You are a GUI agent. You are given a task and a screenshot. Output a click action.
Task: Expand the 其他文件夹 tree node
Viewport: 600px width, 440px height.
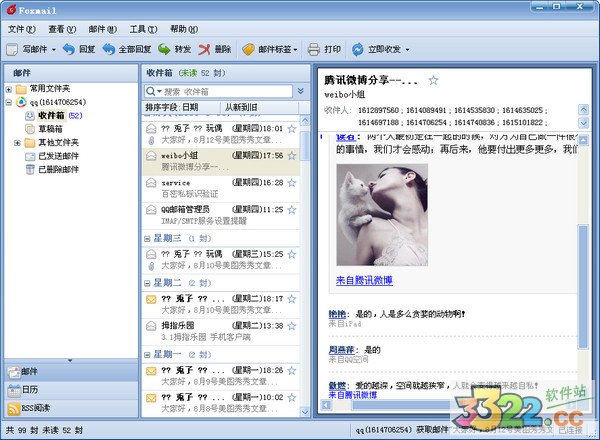[17, 143]
